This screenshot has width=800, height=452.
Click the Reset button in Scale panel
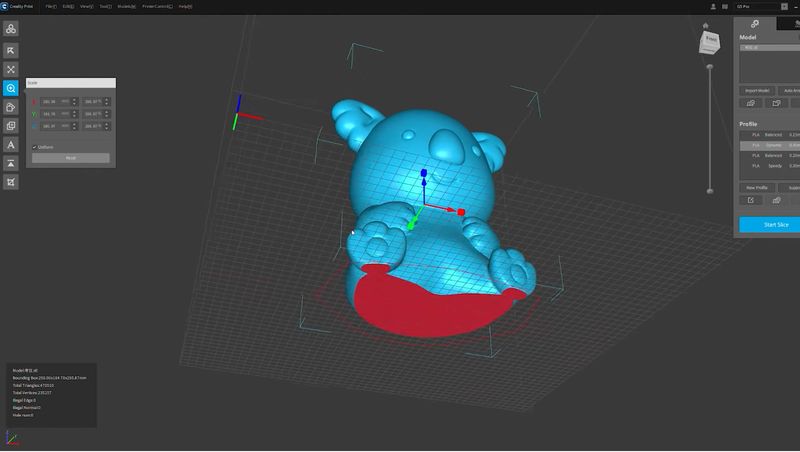[70, 158]
